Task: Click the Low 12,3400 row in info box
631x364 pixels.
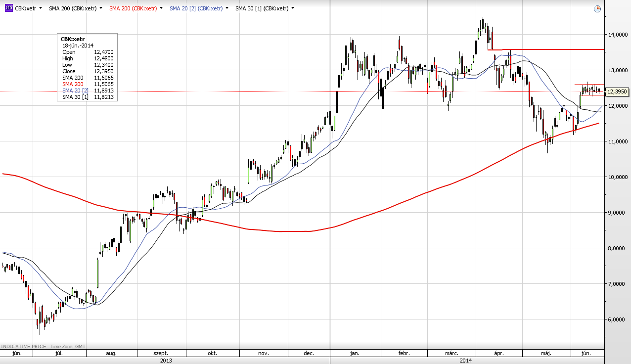Action: (88, 65)
